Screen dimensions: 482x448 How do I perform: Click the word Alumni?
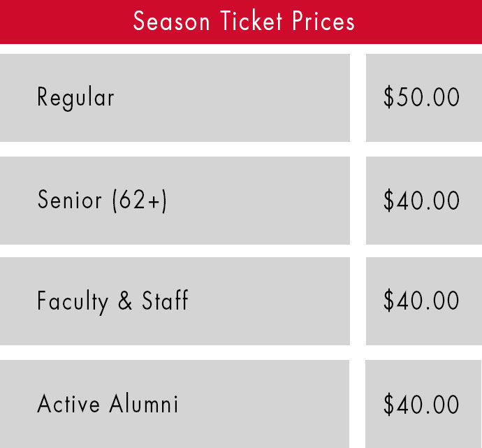144,403
